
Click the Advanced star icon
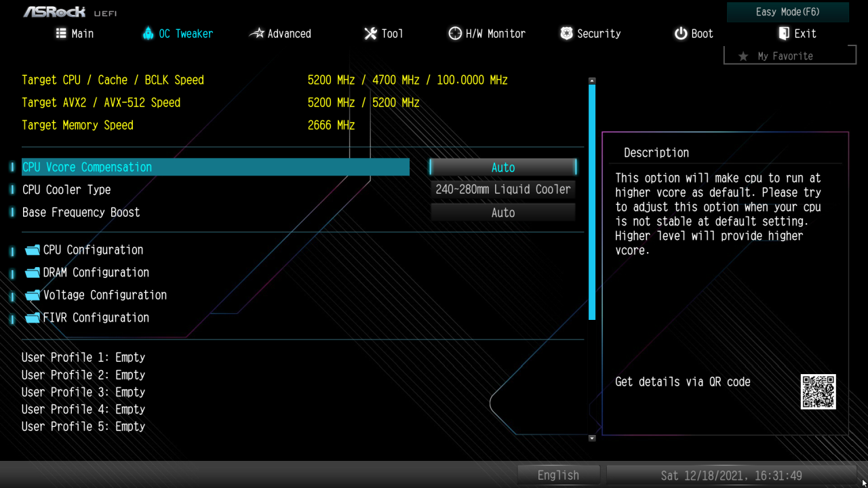(x=257, y=33)
